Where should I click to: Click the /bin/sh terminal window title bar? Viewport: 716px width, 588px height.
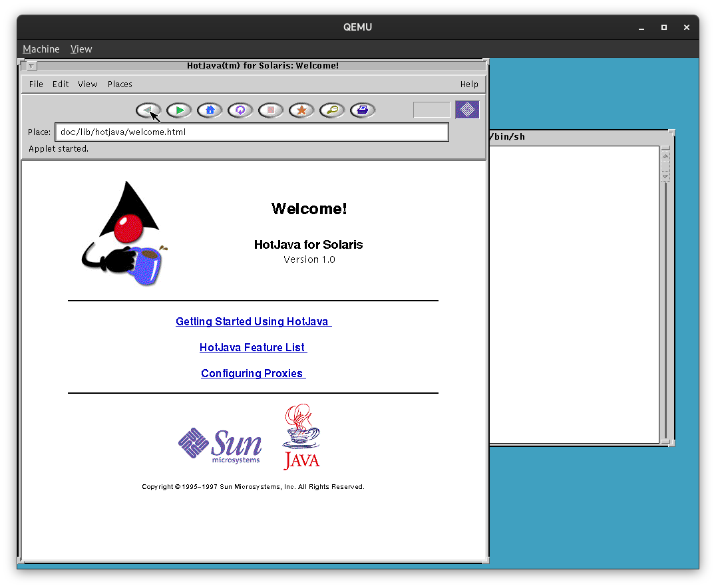pyautogui.click(x=579, y=136)
